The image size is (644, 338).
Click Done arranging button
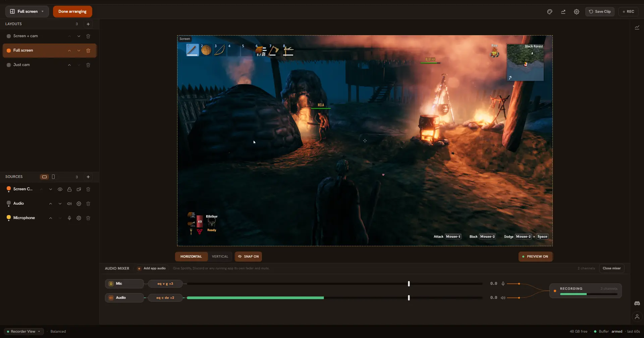72,11
